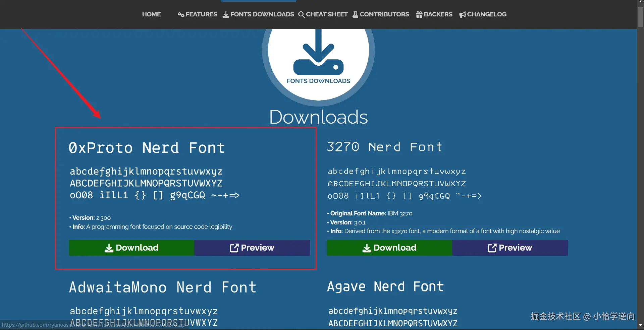
Task: Click the 0xProto lowercase alphabet sample
Action: 146,172
